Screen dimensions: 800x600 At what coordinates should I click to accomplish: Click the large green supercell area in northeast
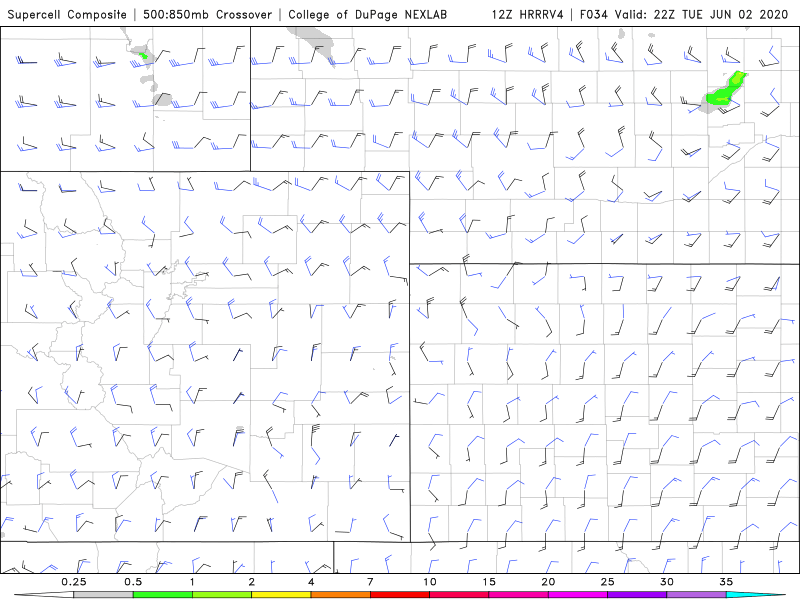(726, 89)
